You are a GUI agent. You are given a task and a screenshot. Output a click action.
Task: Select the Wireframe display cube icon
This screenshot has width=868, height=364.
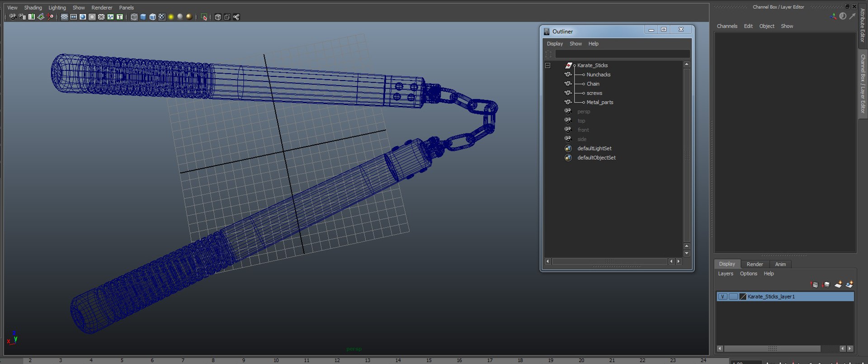[x=134, y=17]
